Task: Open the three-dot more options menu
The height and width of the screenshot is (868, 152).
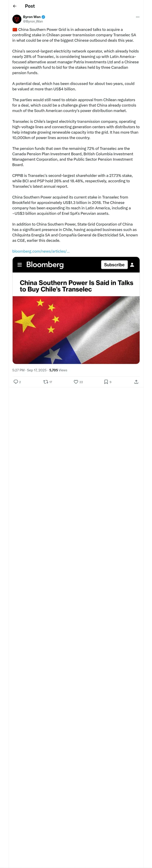Action: coord(138,17)
